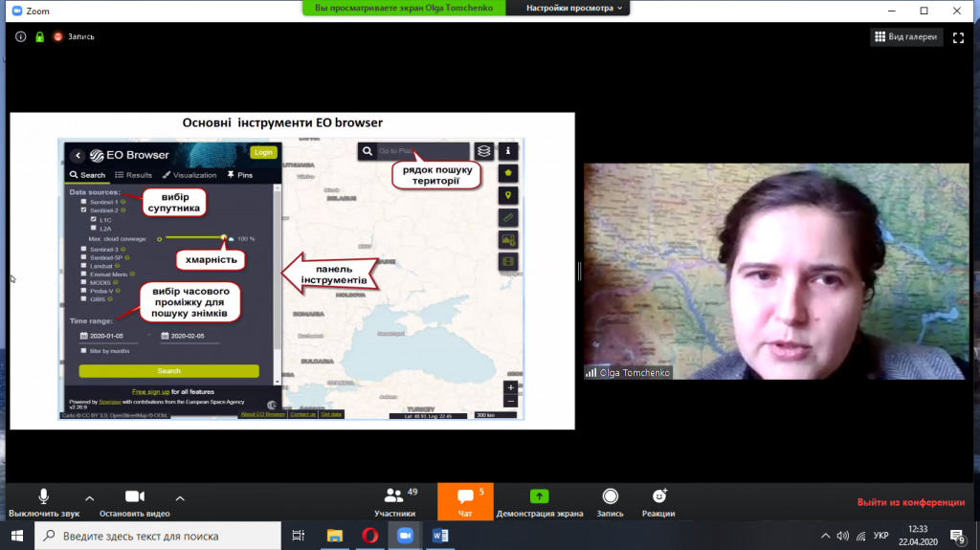The image size is (980, 550).
Task: Stop camera via Остановить видео button
Action: click(134, 502)
